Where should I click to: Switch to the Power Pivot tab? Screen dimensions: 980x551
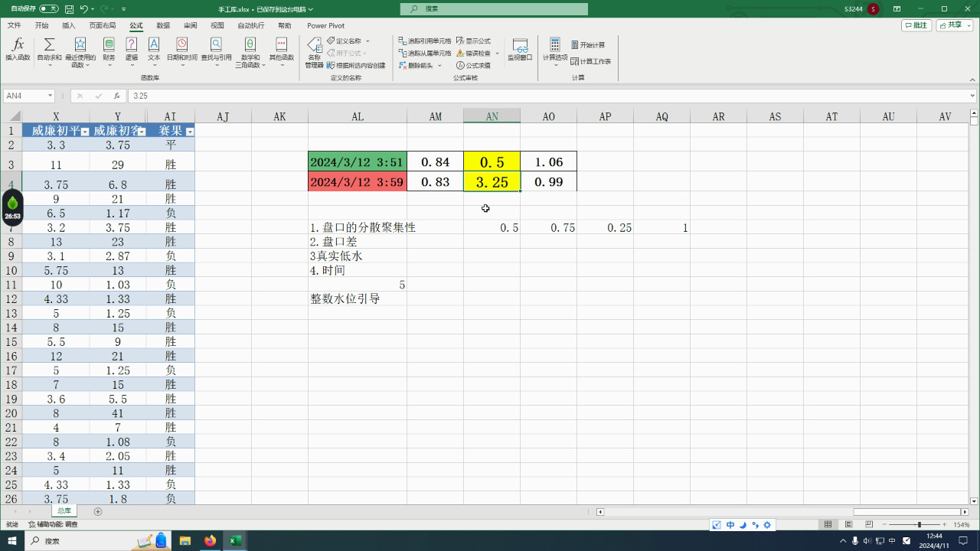[325, 25]
